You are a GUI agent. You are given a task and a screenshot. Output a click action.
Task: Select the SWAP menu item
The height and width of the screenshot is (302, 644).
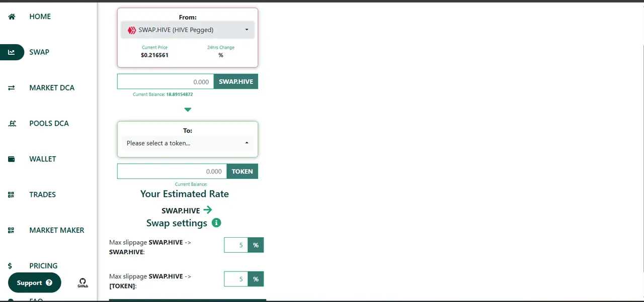[39, 52]
